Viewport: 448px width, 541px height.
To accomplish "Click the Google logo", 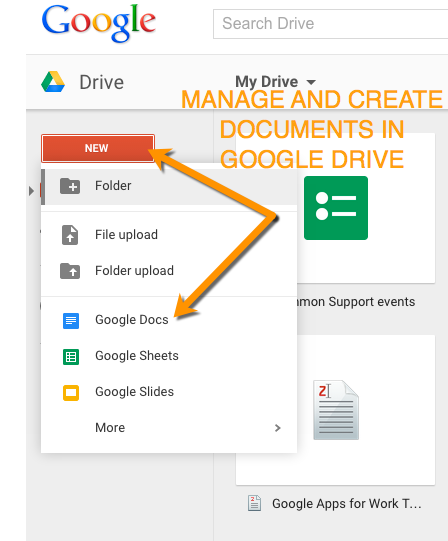I will point(99,23).
